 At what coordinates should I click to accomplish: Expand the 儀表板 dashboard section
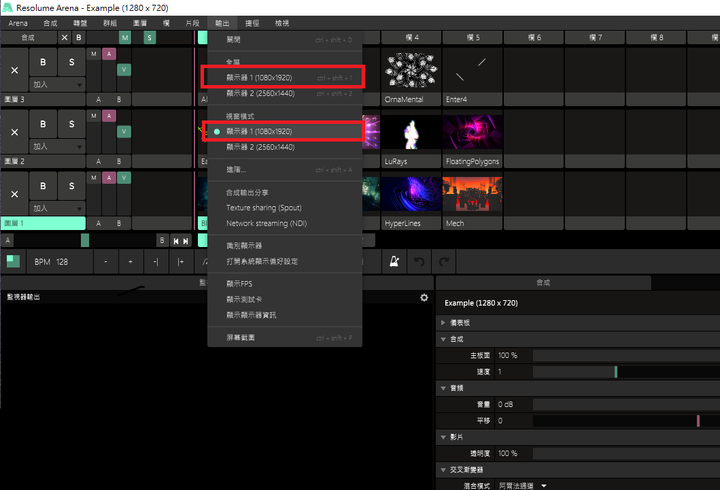click(443, 323)
